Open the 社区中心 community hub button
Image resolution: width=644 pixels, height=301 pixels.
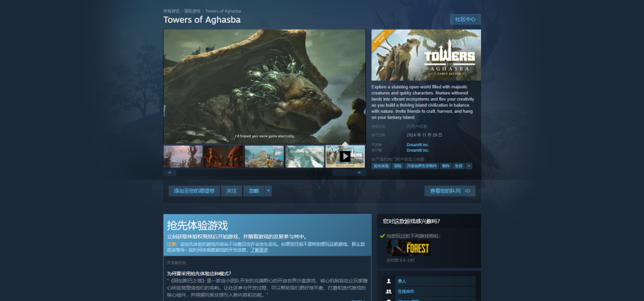pos(465,20)
